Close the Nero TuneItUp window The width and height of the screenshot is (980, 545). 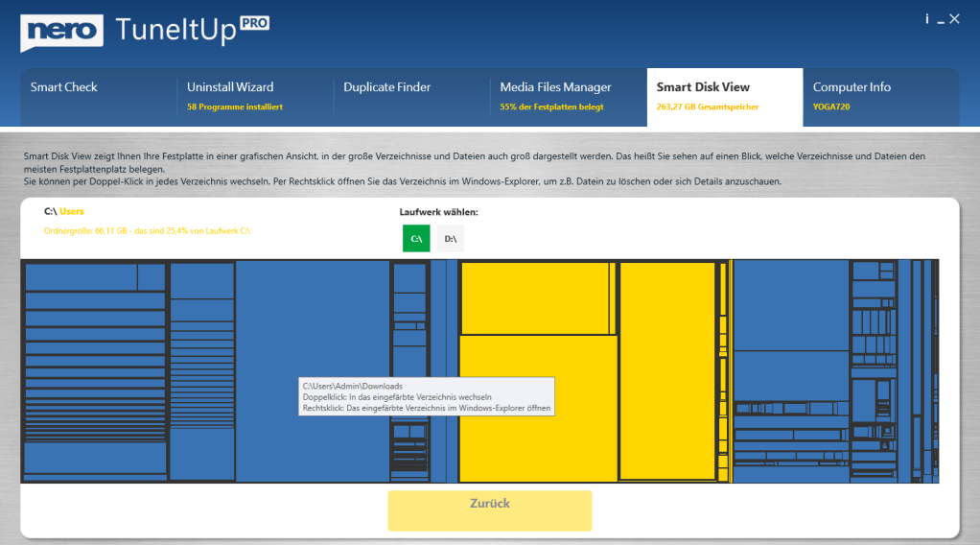[x=955, y=19]
